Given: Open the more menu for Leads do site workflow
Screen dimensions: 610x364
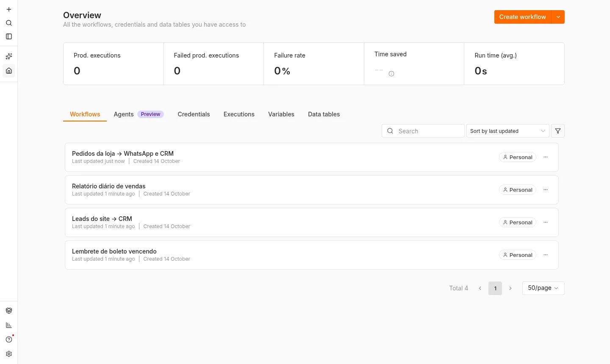Looking at the screenshot, I should (546, 222).
